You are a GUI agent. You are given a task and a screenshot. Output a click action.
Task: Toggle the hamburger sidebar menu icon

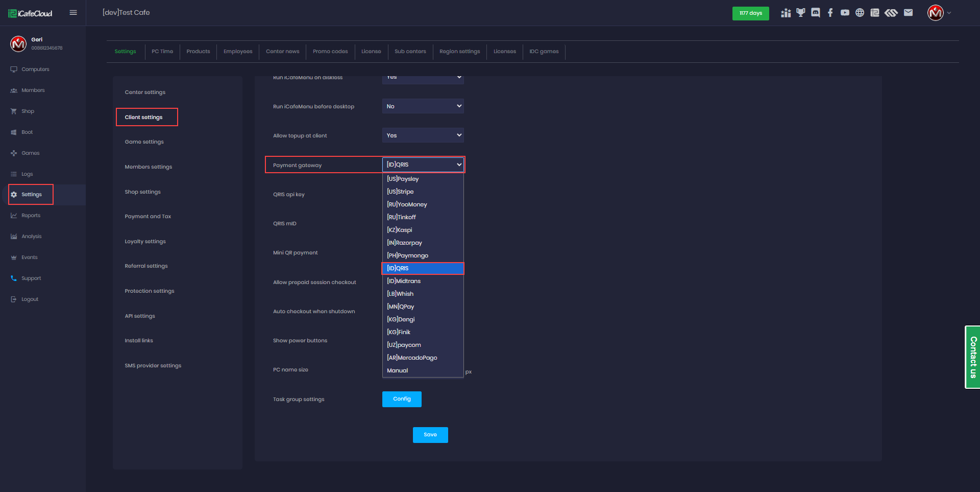(73, 13)
